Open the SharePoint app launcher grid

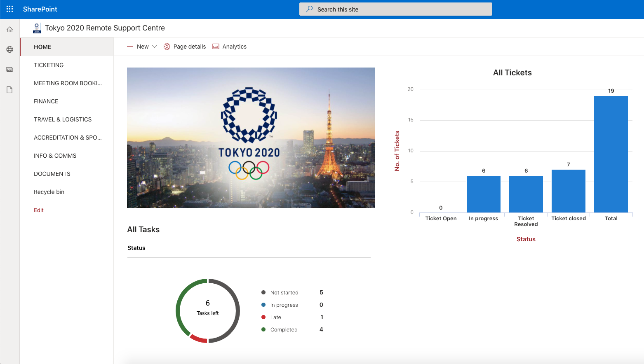pyautogui.click(x=10, y=9)
